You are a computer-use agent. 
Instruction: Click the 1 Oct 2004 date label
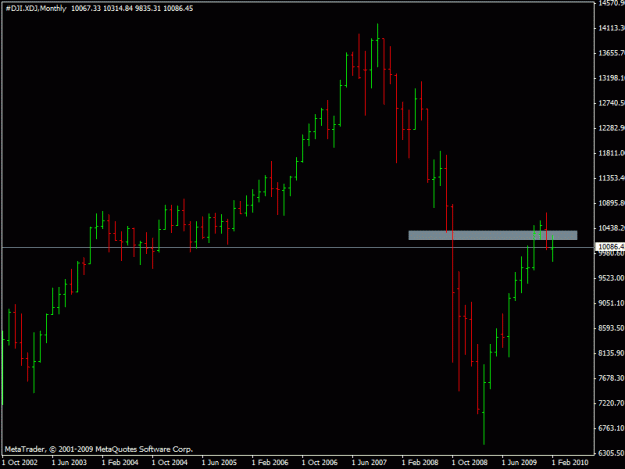tap(170, 462)
